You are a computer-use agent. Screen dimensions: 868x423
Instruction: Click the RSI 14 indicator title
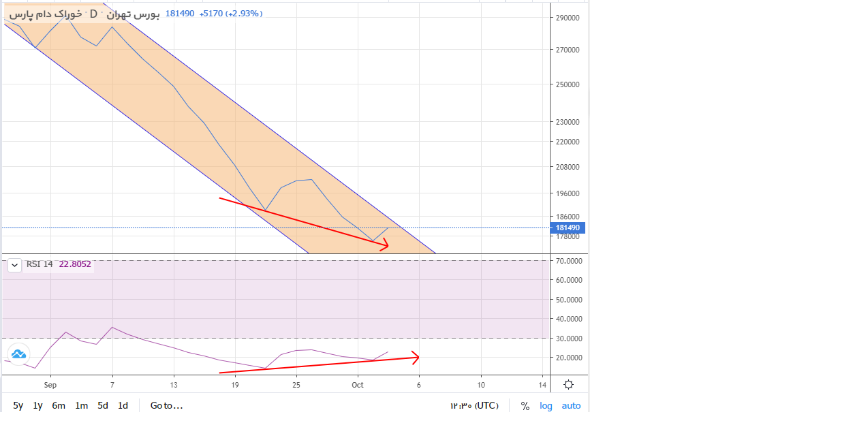pos(40,264)
